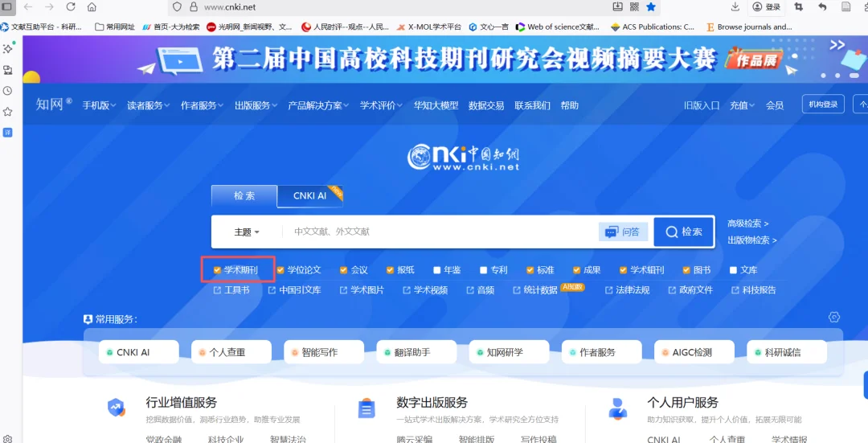Uncheck the 学术辑刊 checkbox
The width and height of the screenshot is (868, 443).
(x=623, y=270)
